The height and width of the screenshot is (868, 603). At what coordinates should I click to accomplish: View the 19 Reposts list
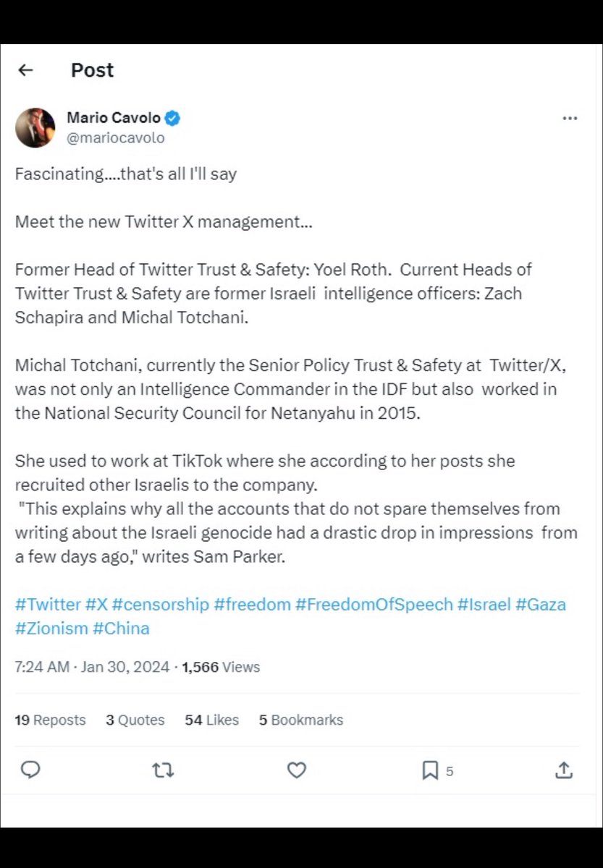pos(50,720)
